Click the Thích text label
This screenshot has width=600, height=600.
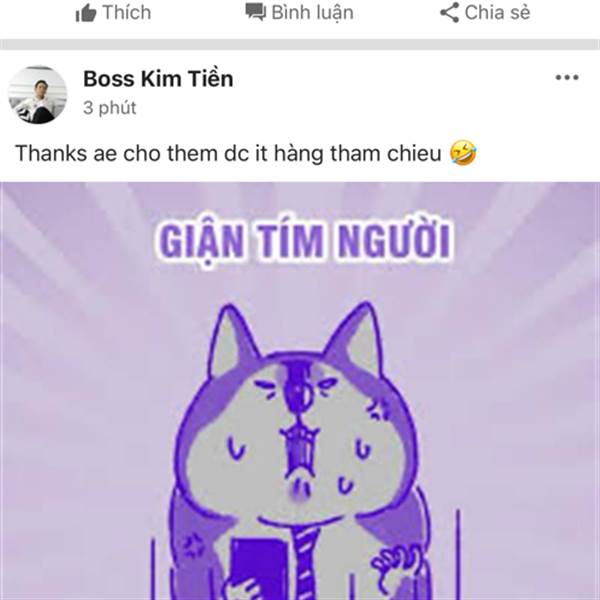coord(127,13)
